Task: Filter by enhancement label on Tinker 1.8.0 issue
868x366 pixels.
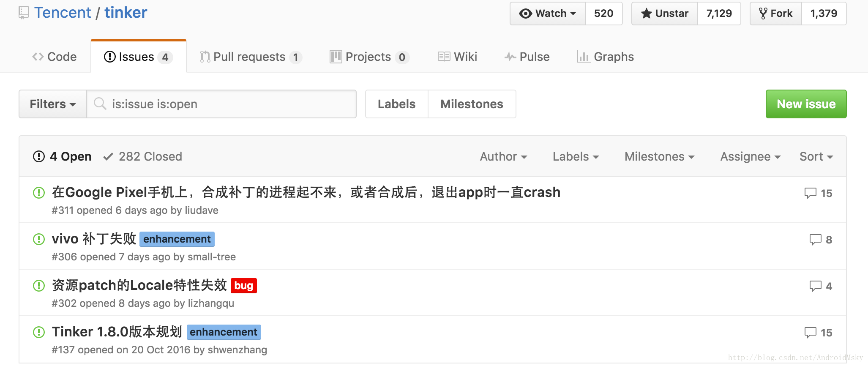Action: (224, 332)
